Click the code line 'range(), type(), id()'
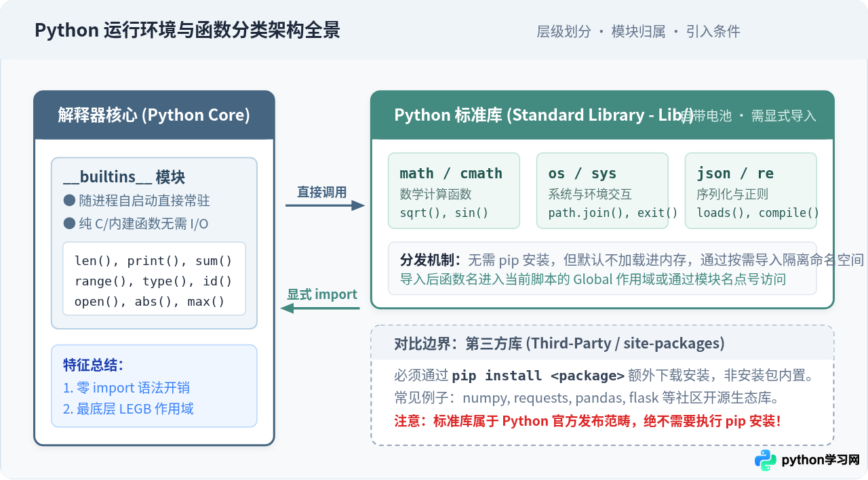This screenshot has width=868, height=480. [x=153, y=281]
